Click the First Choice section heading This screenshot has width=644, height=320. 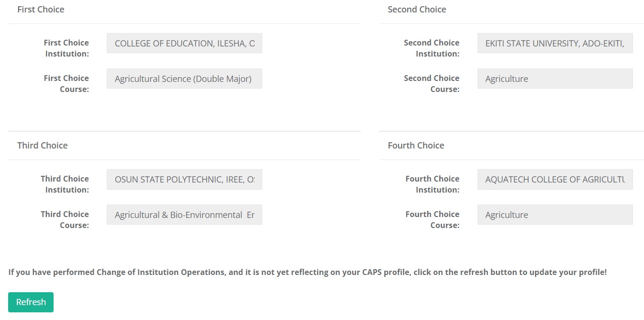(x=41, y=10)
